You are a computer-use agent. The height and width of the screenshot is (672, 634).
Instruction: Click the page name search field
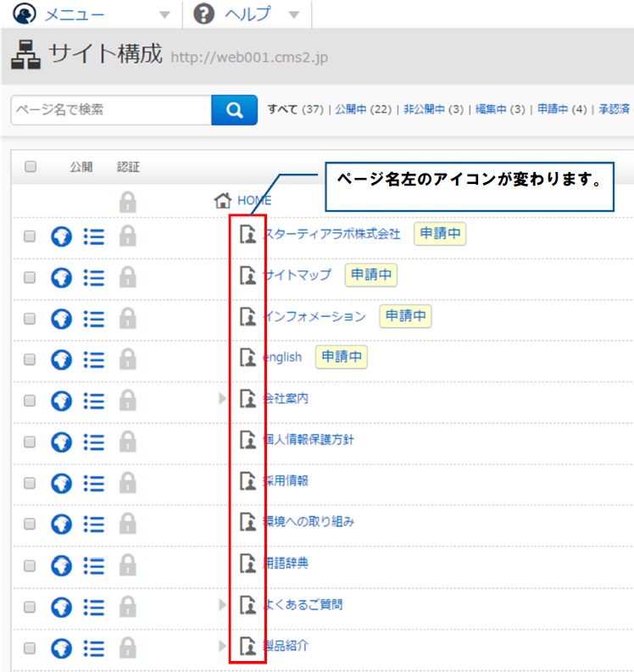(111, 110)
